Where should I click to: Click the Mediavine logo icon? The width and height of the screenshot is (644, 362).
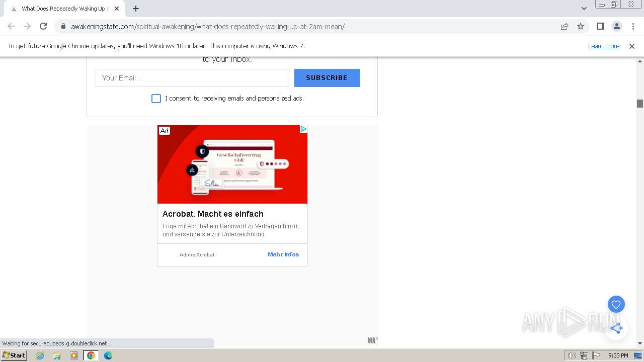pyautogui.click(x=372, y=340)
